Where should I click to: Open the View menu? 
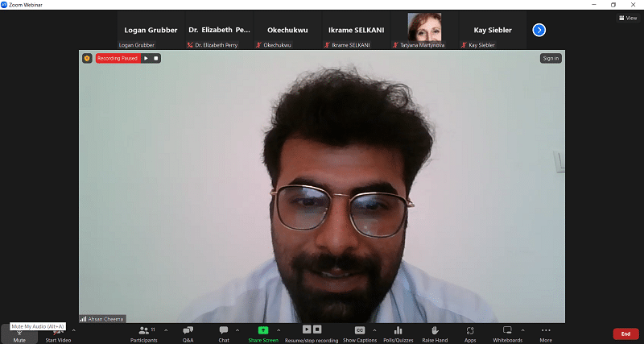626,18
